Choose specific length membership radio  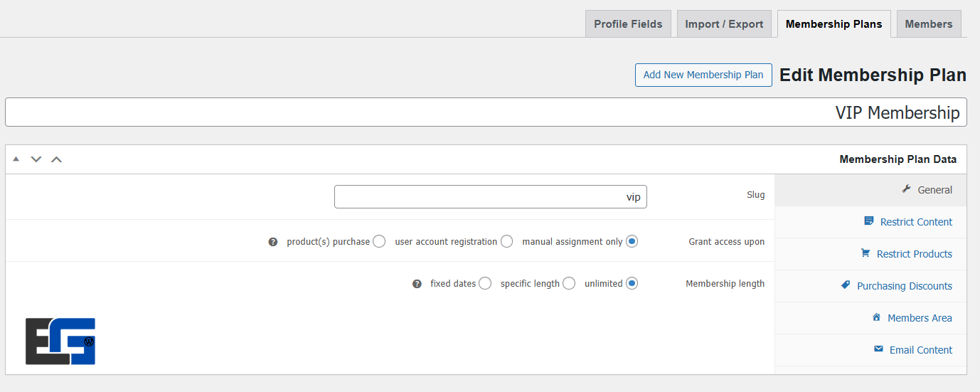point(569,283)
